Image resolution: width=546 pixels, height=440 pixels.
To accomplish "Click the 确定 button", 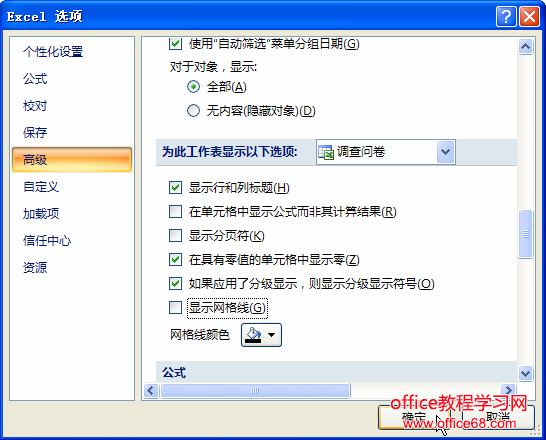I will 414,417.
